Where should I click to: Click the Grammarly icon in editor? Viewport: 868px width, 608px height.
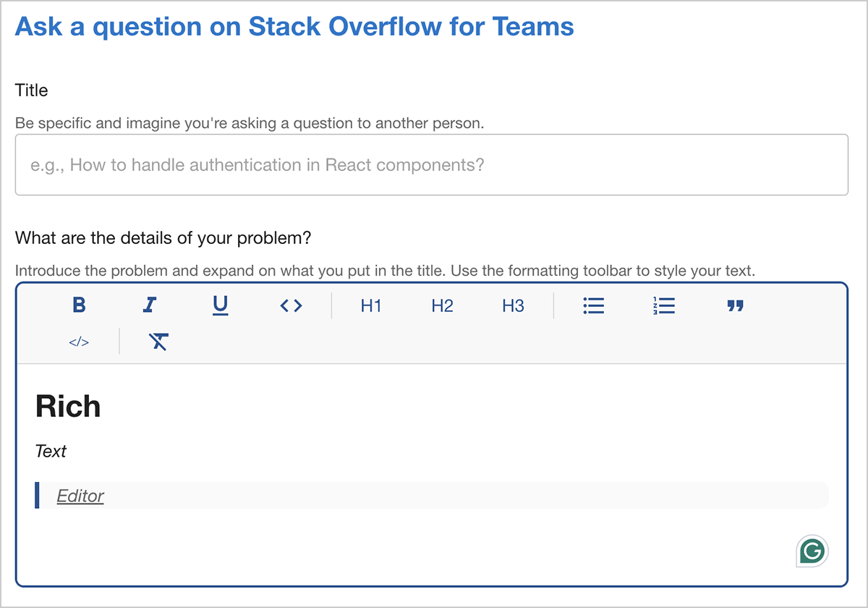812,552
